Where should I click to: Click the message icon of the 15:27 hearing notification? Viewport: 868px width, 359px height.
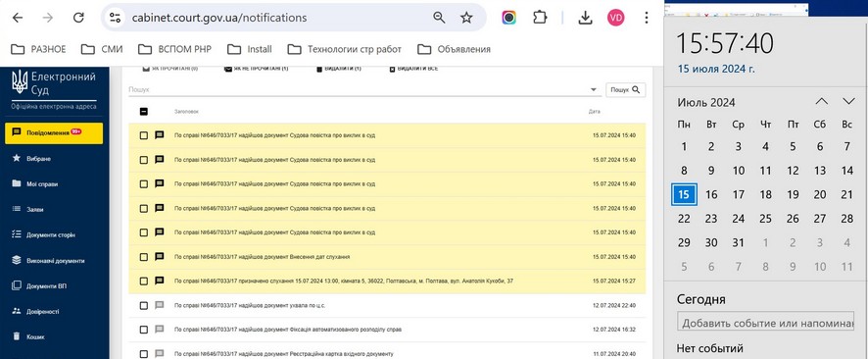point(160,281)
